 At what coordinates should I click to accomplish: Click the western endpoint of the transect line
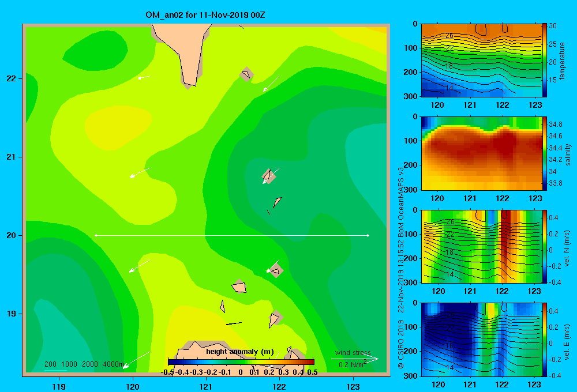point(96,235)
